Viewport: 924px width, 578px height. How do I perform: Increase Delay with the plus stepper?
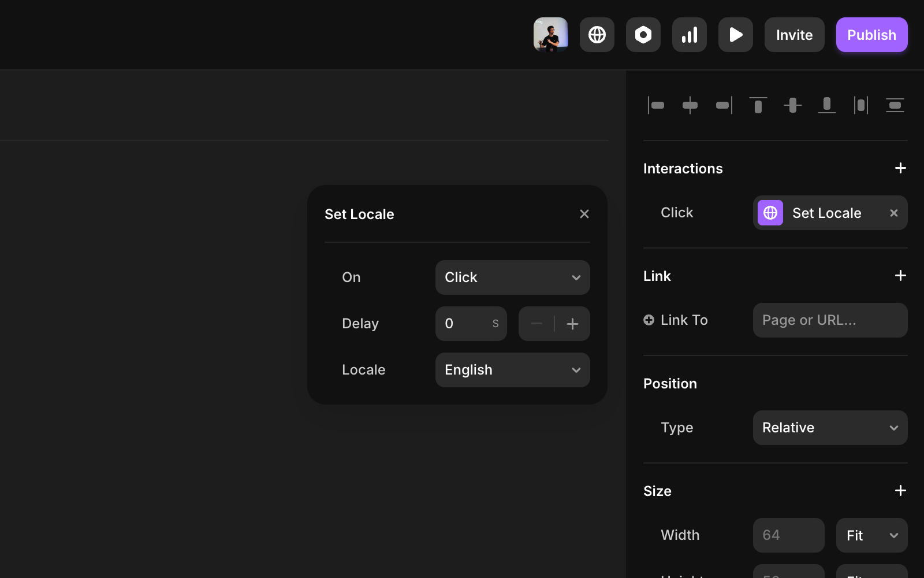tap(572, 324)
